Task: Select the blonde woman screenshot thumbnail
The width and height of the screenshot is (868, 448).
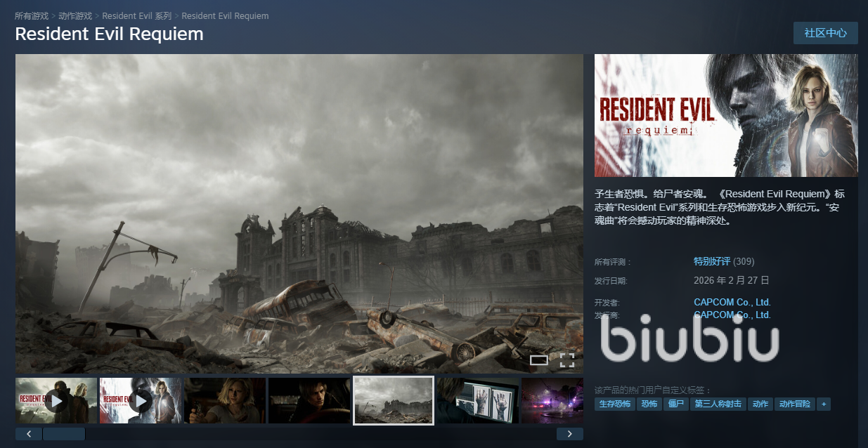Action: (x=225, y=401)
